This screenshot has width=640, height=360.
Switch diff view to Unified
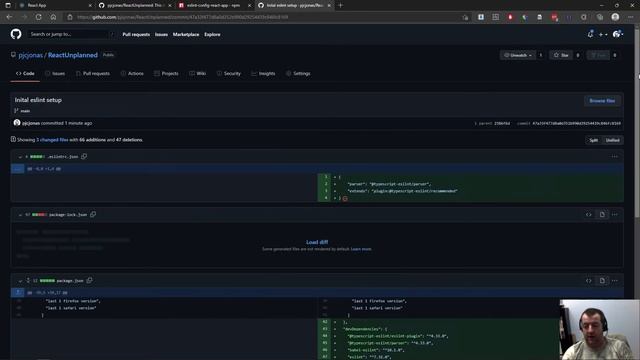[x=612, y=140]
